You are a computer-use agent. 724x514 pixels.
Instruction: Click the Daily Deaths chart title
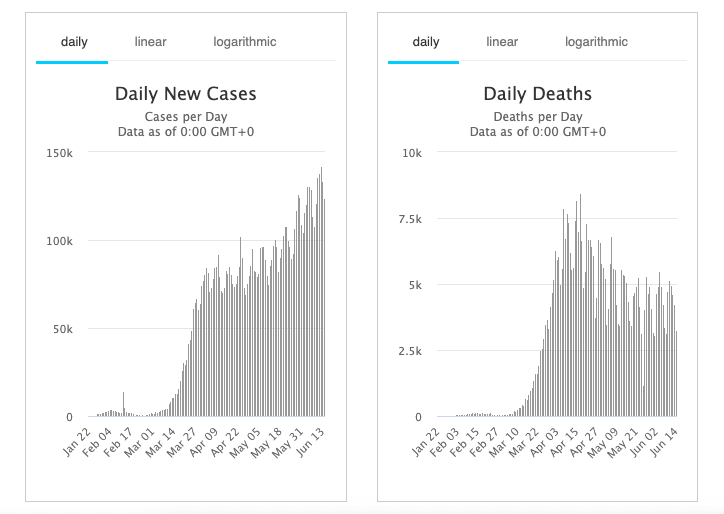(538, 94)
